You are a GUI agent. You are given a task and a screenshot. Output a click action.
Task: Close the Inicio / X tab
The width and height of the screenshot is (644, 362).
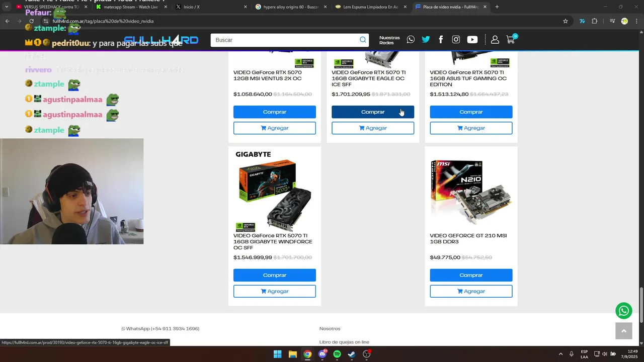(246, 7)
